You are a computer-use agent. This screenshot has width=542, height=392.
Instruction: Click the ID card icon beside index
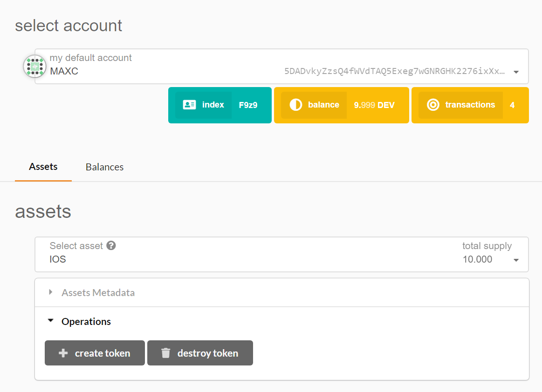(x=189, y=105)
